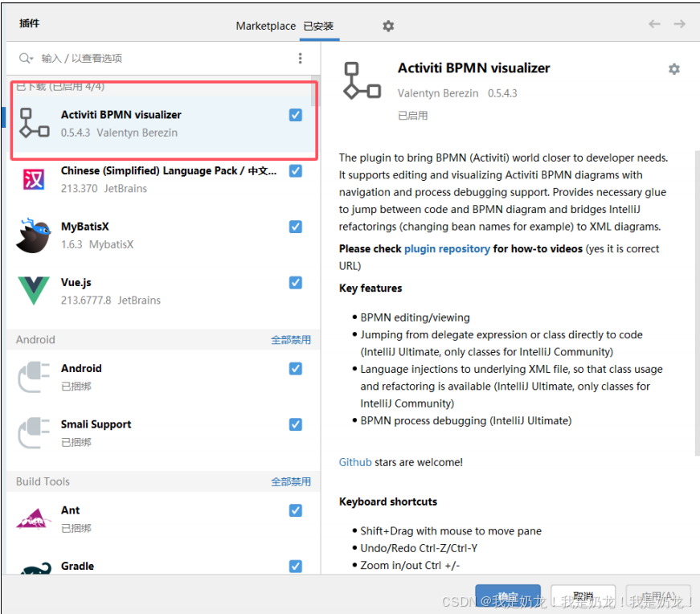The image size is (700, 614).
Task: Click 全部禁用 for the Android group
Action: coord(291,340)
